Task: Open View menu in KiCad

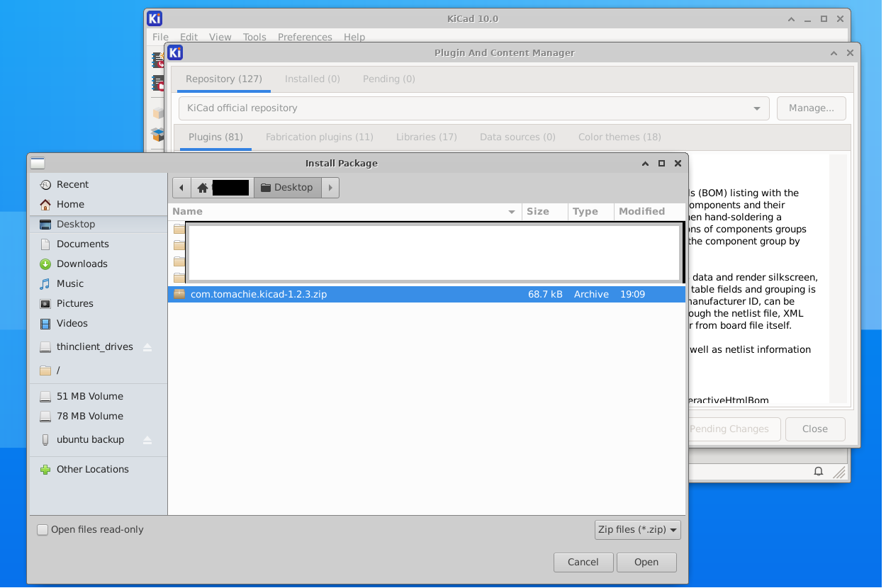Action: [x=220, y=37]
